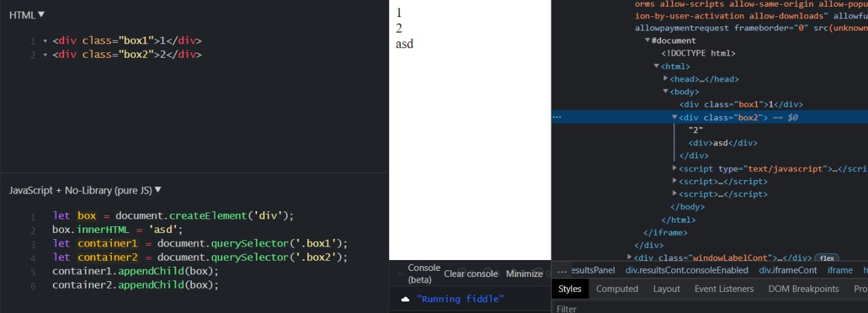Click the '2' text in result preview
Screen dimensions: 868x313
click(x=399, y=28)
